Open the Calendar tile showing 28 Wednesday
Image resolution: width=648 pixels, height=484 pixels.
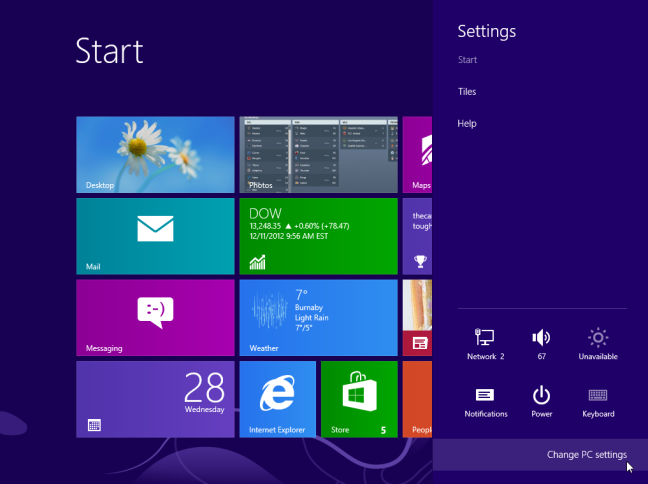155,399
